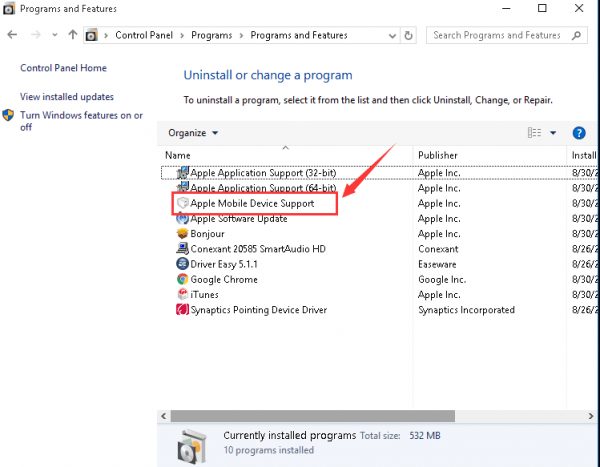Click the Bonjour program icon
Viewport: 600px width, 467px height.
(x=183, y=234)
